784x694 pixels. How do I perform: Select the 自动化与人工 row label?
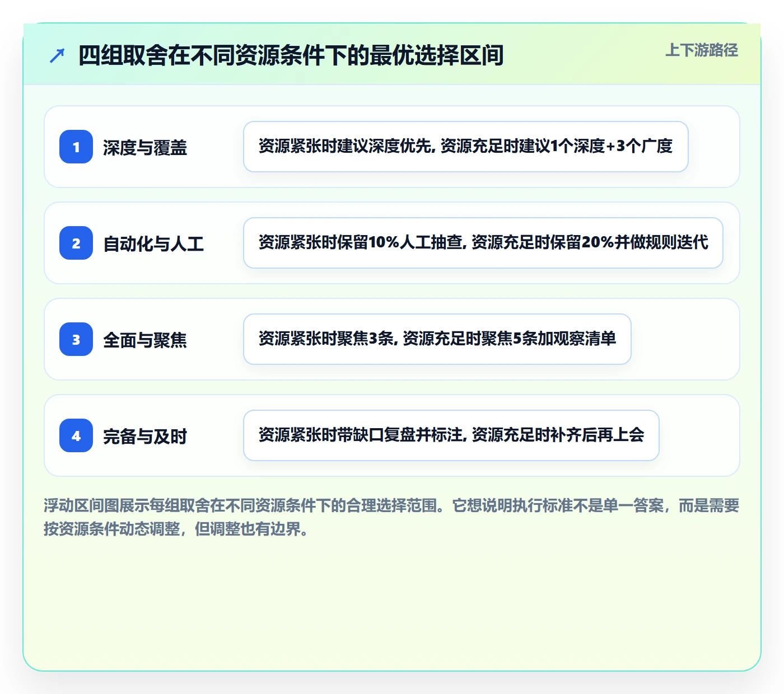pos(153,244)
